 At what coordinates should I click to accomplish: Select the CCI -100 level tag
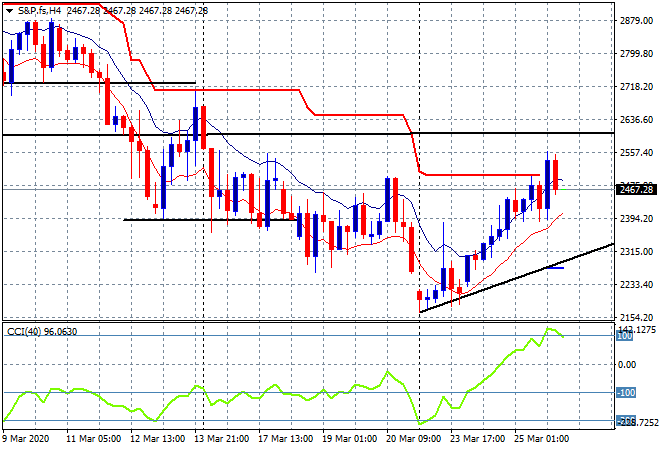pos(626,393)
